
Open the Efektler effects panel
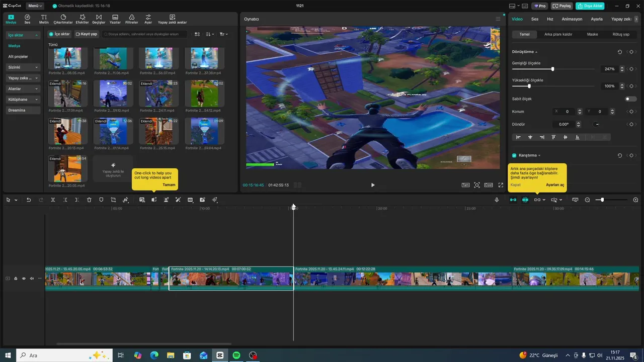tap(82, 19)
